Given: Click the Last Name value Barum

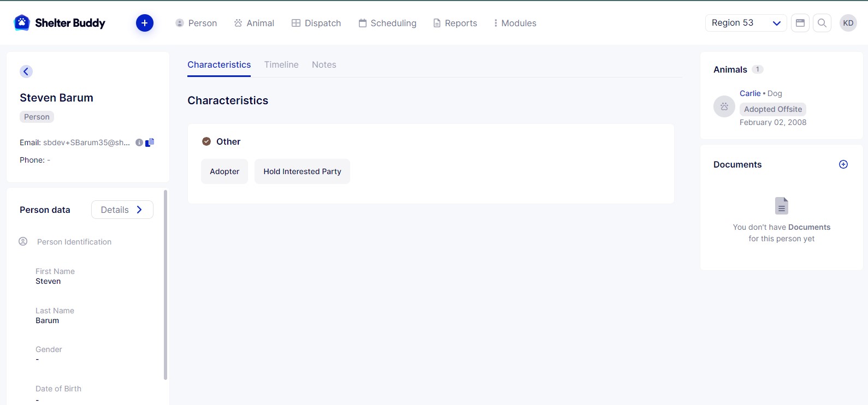Looking at the screenshot, I should [x=47, y=320].
